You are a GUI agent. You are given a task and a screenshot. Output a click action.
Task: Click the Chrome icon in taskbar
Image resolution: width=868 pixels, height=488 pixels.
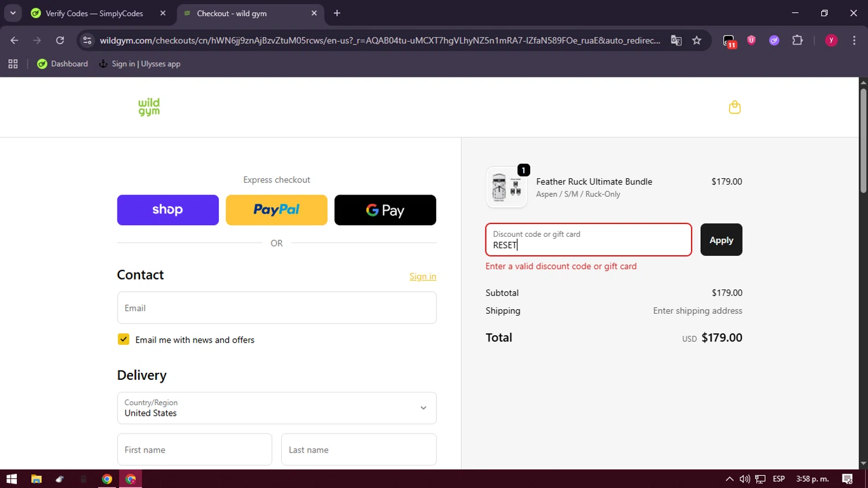click(x=107, y=479)
